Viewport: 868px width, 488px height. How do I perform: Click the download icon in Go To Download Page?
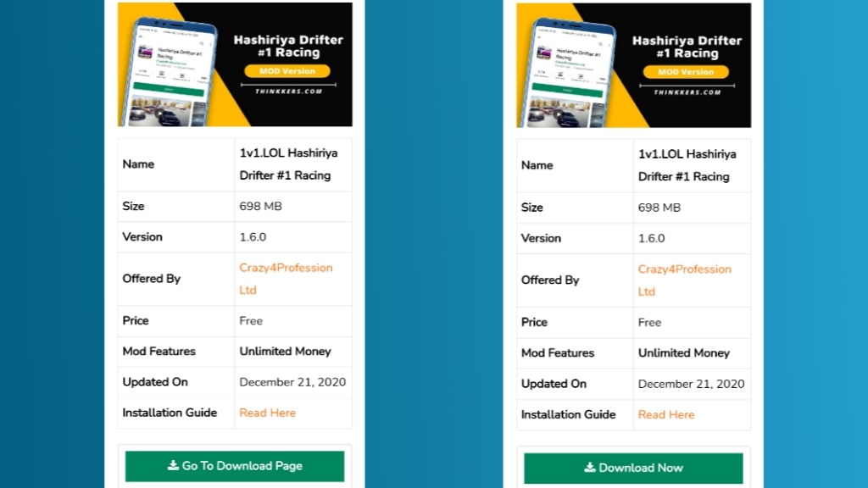pyautogui.click(x=173, y=466)
